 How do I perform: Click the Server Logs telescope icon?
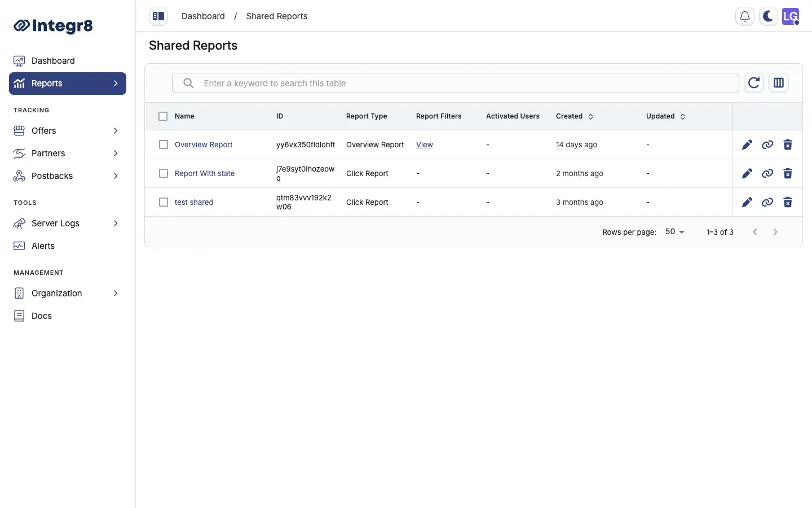tap(19, 223)
